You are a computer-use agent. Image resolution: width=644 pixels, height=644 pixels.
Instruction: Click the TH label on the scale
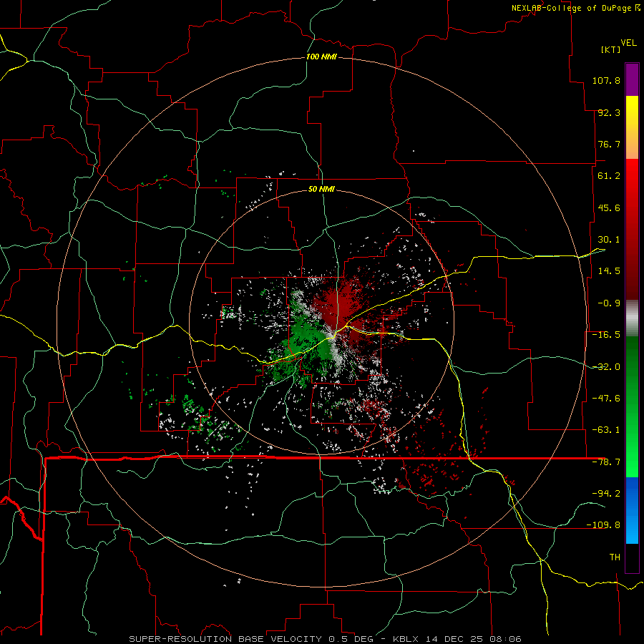tap(615, 557)
